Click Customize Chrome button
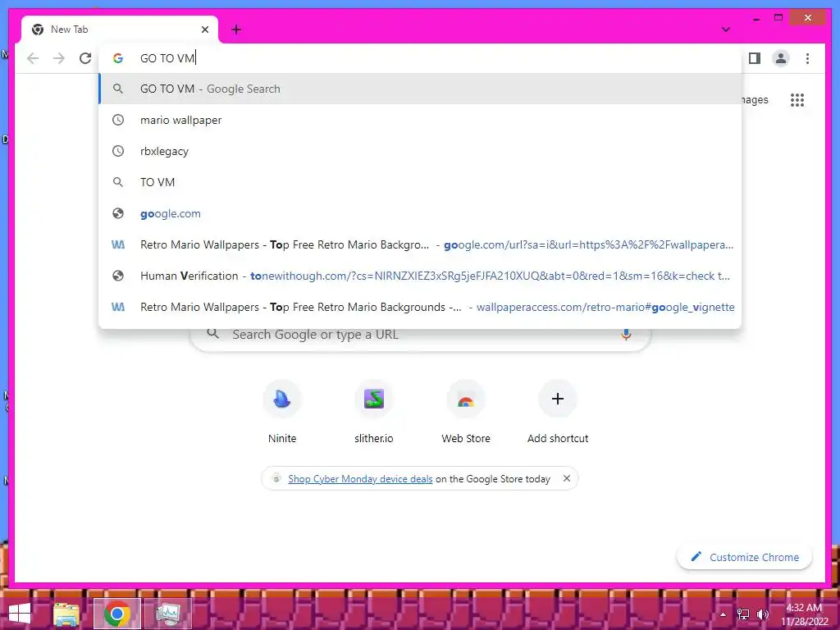This screenshot has width=840, height=630. pos(744,557)
